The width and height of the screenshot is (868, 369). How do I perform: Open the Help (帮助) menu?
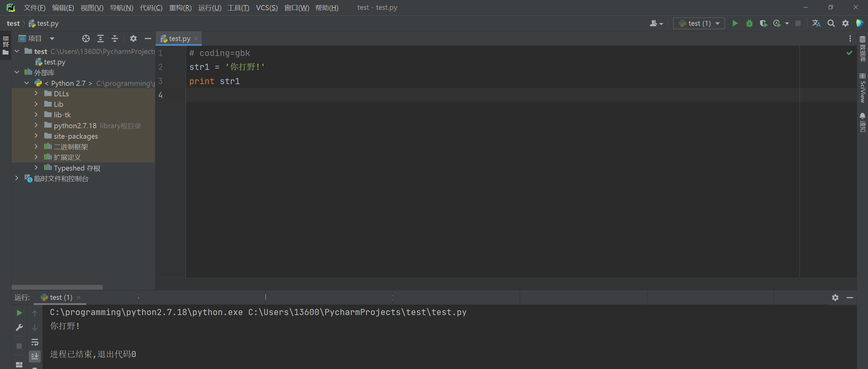[x=327, y=7]
